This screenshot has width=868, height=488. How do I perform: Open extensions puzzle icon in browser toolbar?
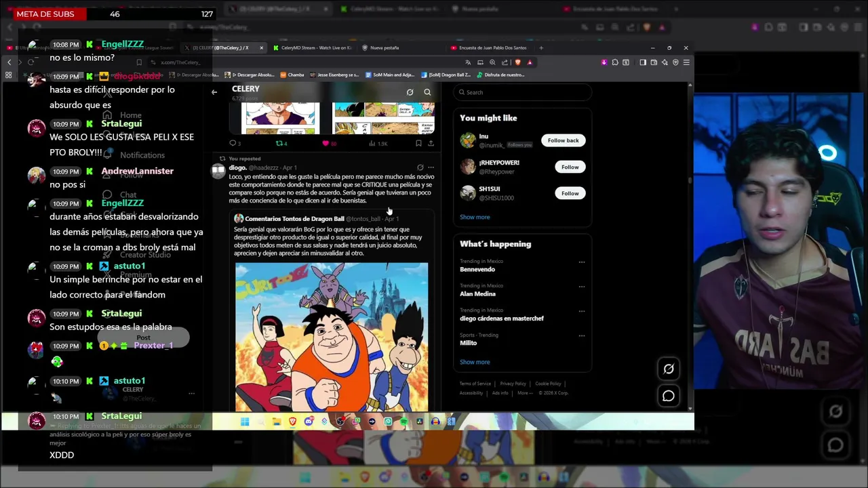click(615, 62)
